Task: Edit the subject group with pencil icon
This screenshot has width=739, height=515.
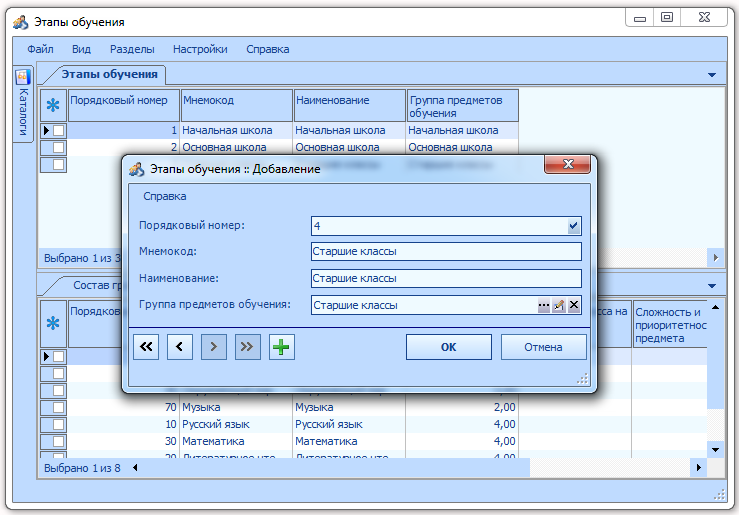Action: click(558, 305)
